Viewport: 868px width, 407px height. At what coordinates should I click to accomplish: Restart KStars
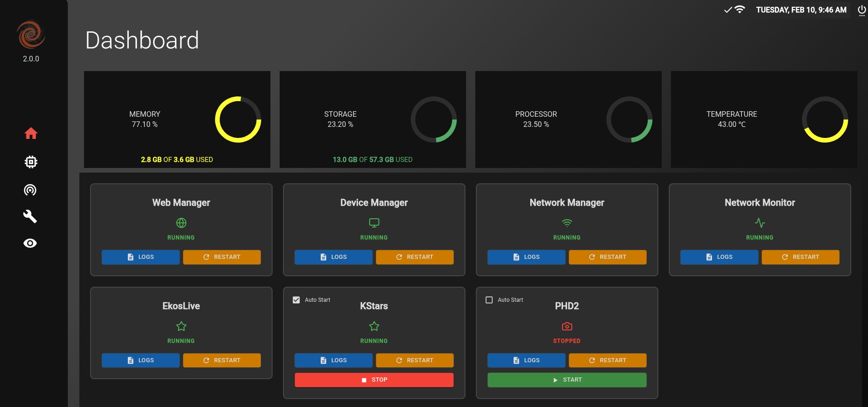[x=415, y=360]
